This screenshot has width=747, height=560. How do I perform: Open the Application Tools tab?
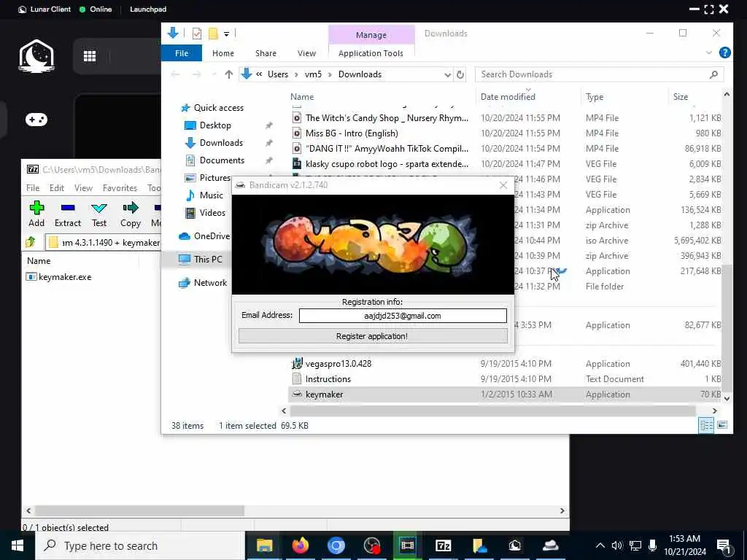[x=371, y=53]
